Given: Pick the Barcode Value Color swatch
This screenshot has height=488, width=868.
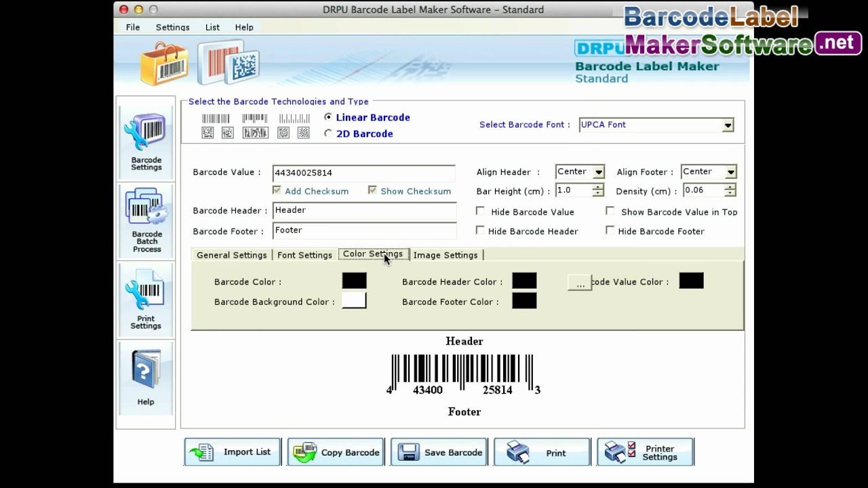Looking at the screenshot, I should coord(691,281).
